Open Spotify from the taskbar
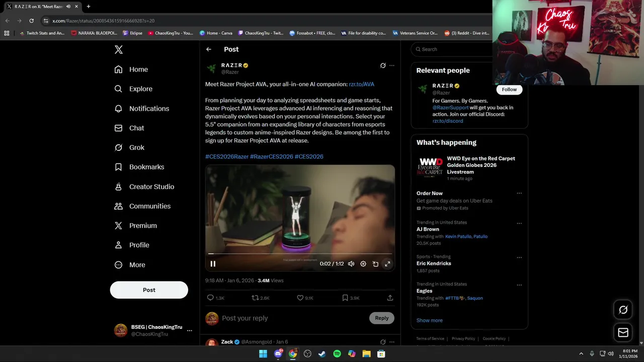 point(337,354)
